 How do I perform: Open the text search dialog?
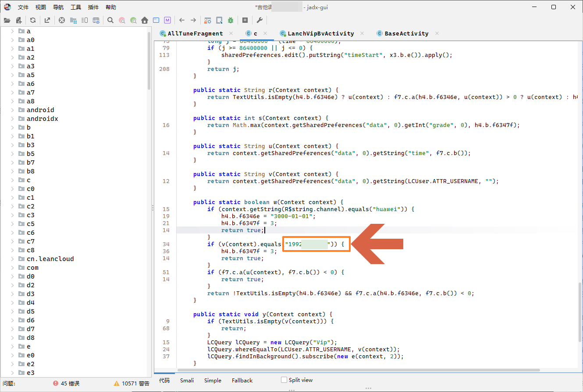tap(110, 20)
